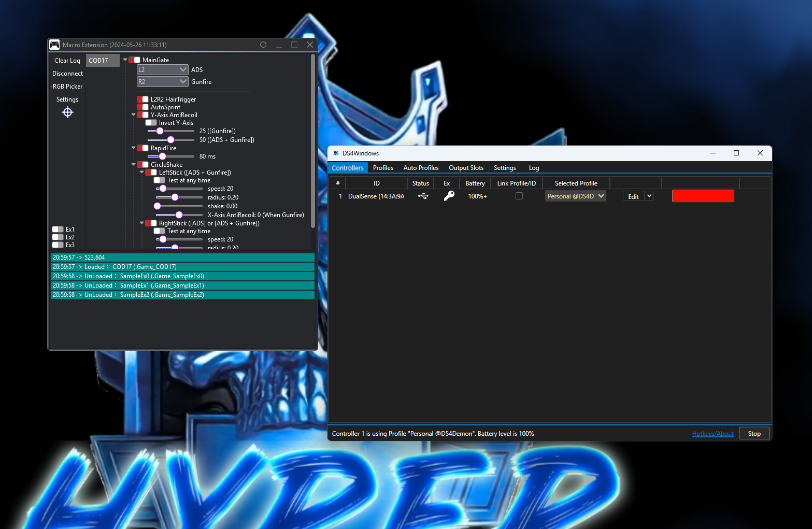Maximize the Macro Extension window
This screenshot has height=529, width=812.
tap(294, 45)
